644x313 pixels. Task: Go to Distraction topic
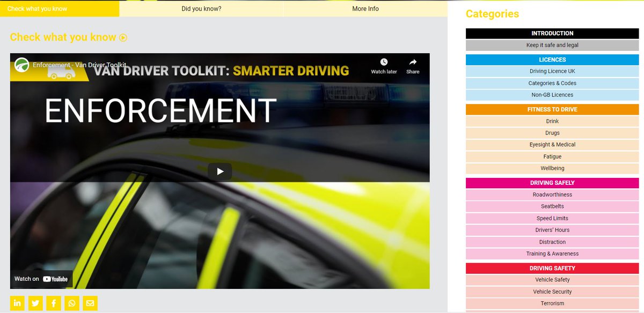coord(552,242)
